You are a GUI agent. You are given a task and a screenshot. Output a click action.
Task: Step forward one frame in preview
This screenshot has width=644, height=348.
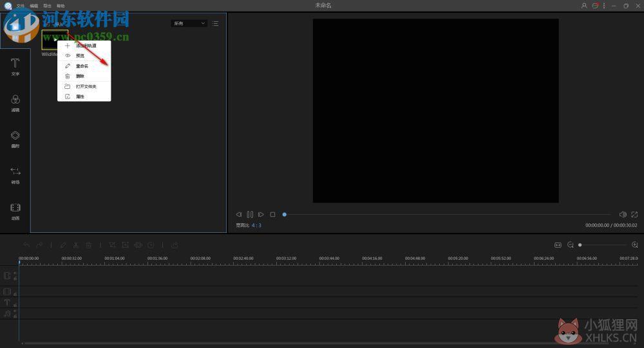tap(261, 214)
